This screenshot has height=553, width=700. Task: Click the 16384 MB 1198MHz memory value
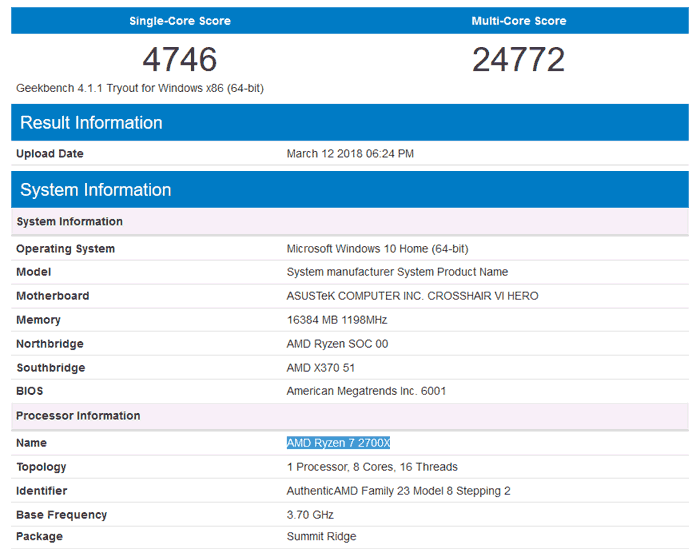point(336,320)
